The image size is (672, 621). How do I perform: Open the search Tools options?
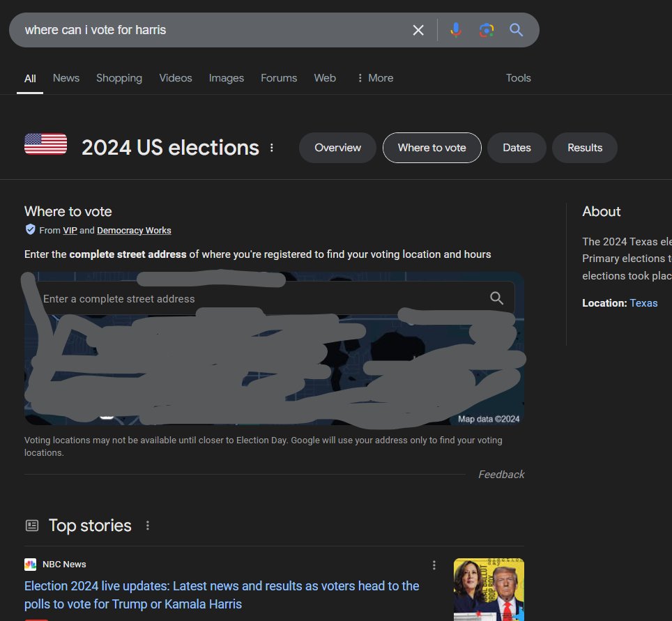[518, 78]
